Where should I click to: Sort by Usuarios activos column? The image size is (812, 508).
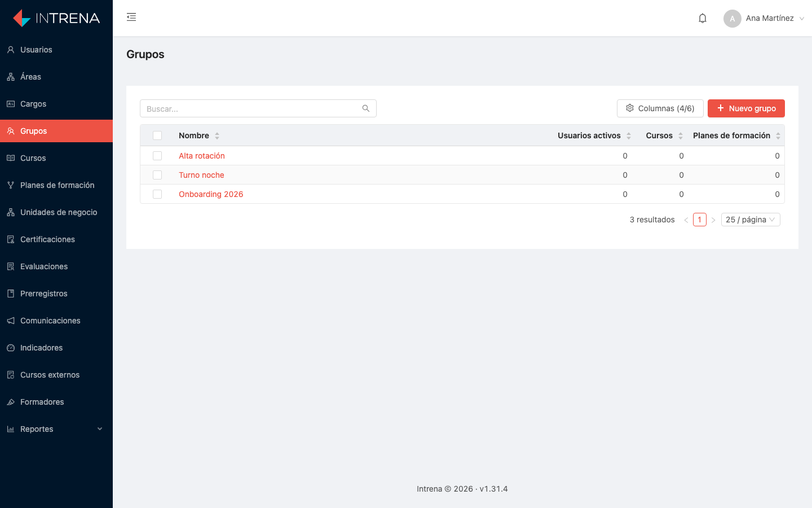coord(594,135)
